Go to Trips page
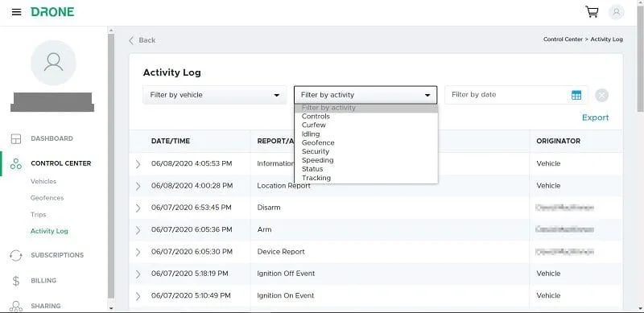The image size is (644, 313). (x=38, y=214)
